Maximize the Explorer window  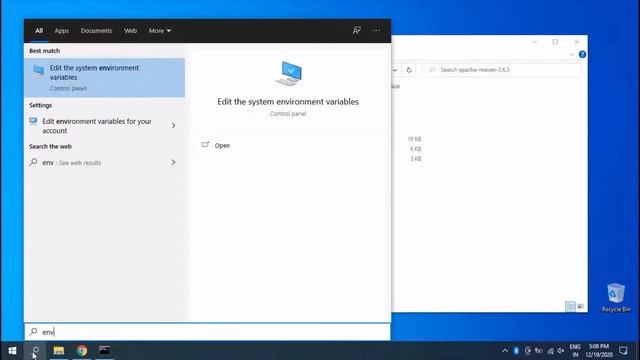(555, 42)
